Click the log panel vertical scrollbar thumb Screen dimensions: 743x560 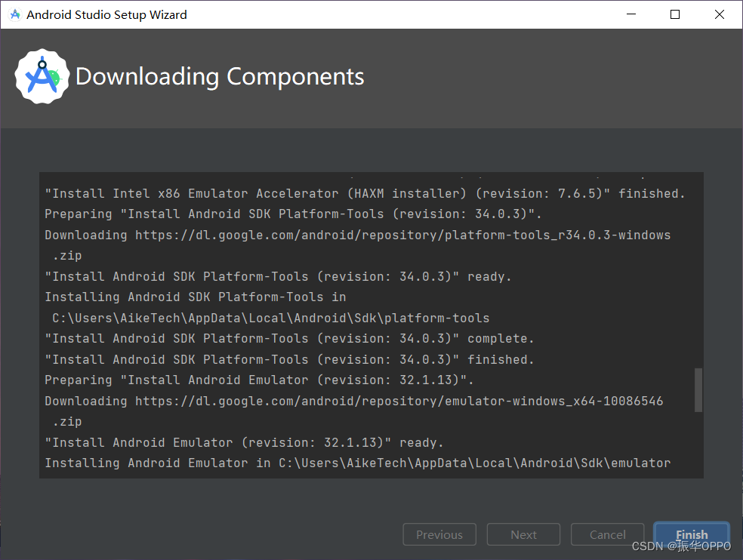coord(698,390)
